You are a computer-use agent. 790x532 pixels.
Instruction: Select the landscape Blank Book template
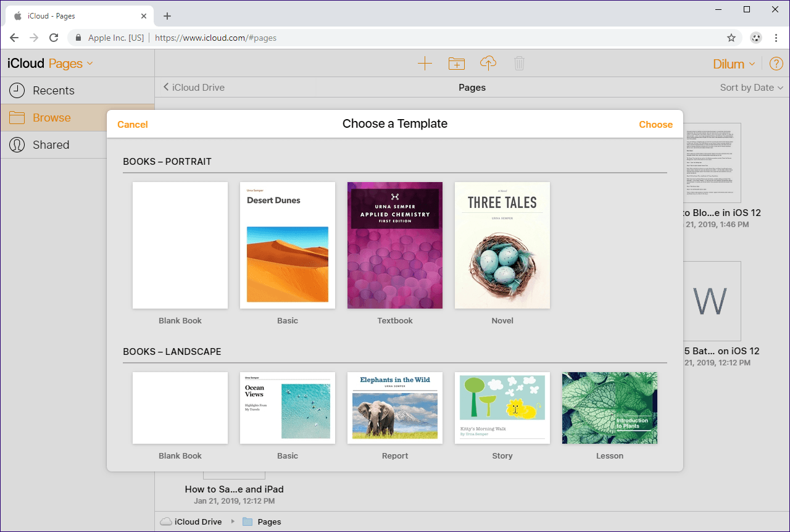coord(180,408)
